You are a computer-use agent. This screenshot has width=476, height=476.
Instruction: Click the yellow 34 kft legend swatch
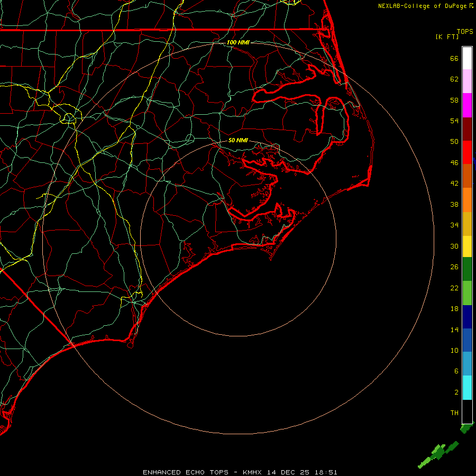tap(467, 246)
